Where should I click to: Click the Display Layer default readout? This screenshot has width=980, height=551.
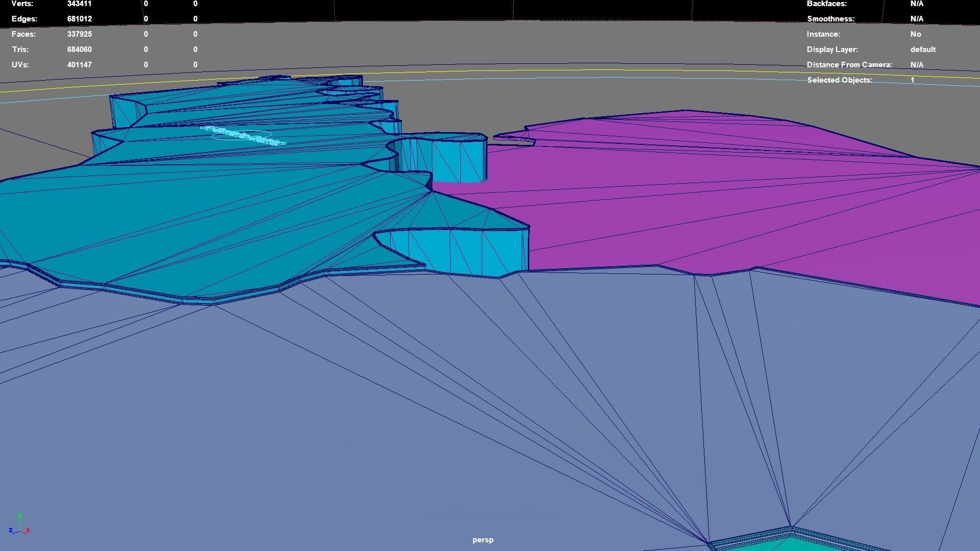pyautogui.click(x=922, y=49)
